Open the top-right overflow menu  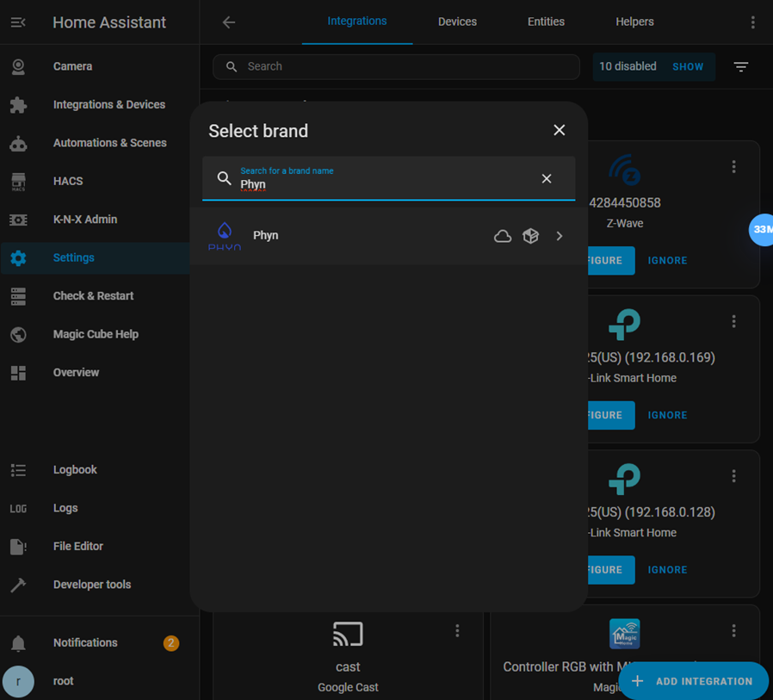tap(752, 22)
